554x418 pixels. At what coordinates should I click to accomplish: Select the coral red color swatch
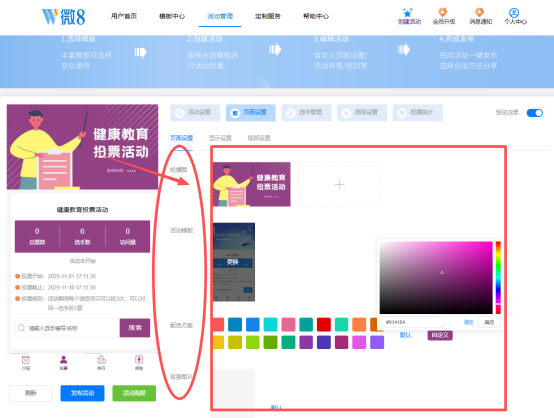(218, 324)
